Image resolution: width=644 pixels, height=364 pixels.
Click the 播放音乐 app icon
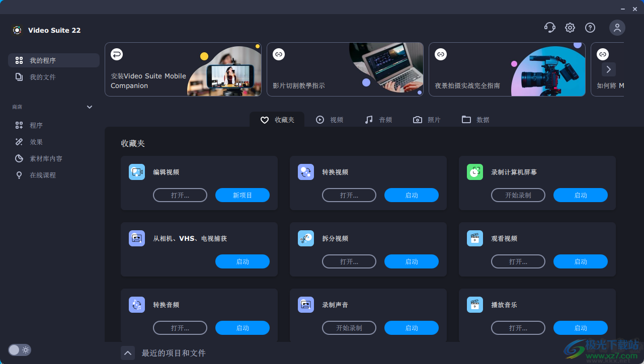[475, 305]
